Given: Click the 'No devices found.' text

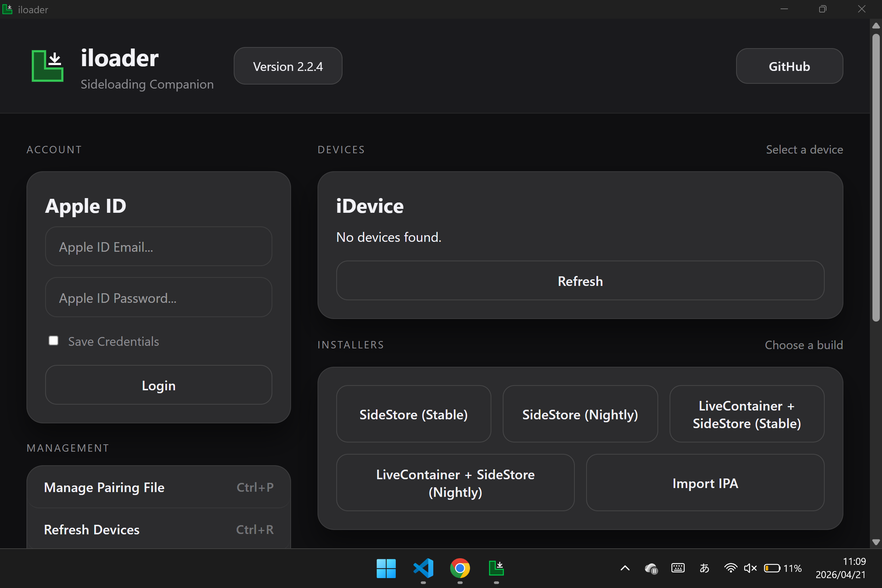Looking at the screenshot, I should (x=389, y=237).
